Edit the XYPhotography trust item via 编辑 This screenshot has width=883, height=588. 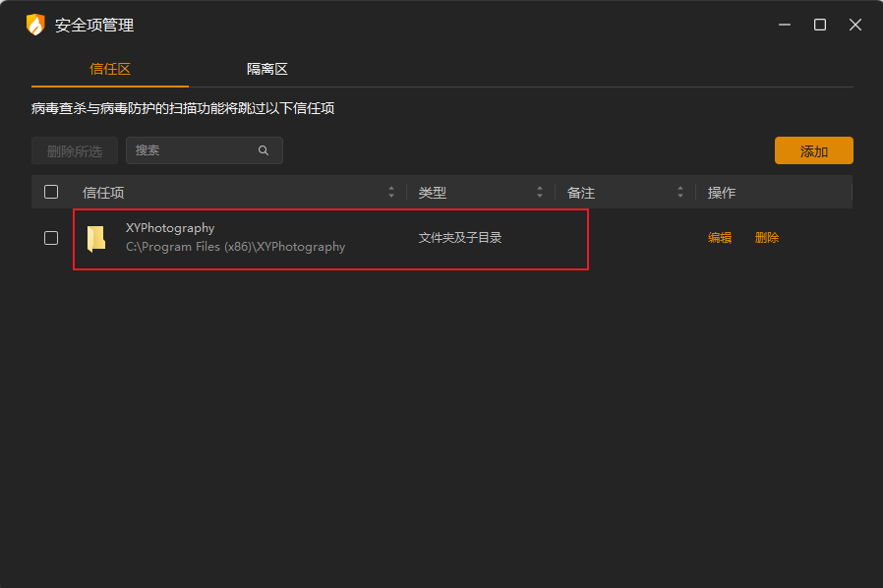point(720,238)
